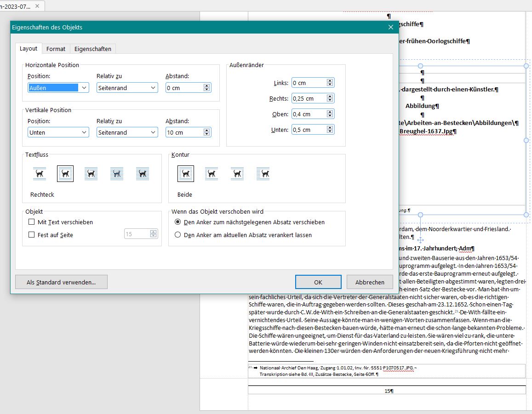Screen dimensions: 532x414
Task: Click the OK button
Action: point(318,282)
